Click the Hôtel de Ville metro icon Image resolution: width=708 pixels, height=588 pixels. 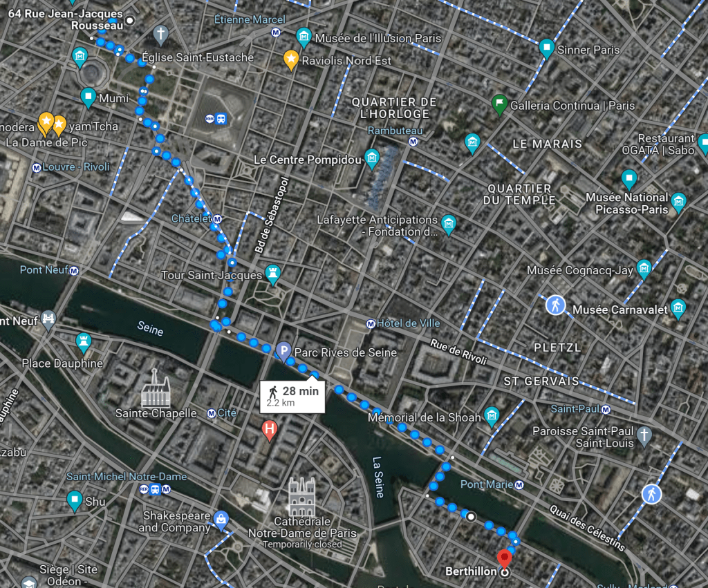point(371,323)
